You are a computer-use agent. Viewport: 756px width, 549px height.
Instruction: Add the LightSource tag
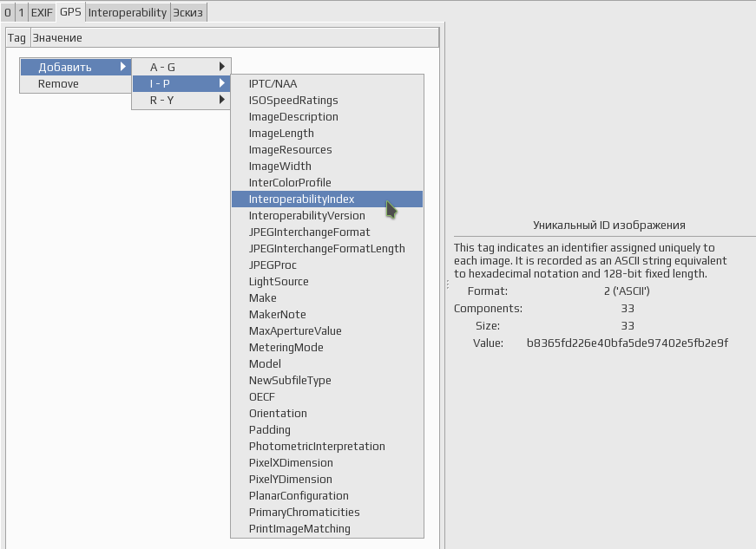coord(327,281)
